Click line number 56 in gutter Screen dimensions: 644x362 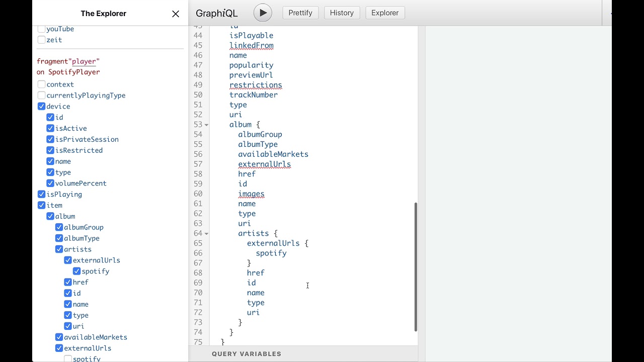198,154
